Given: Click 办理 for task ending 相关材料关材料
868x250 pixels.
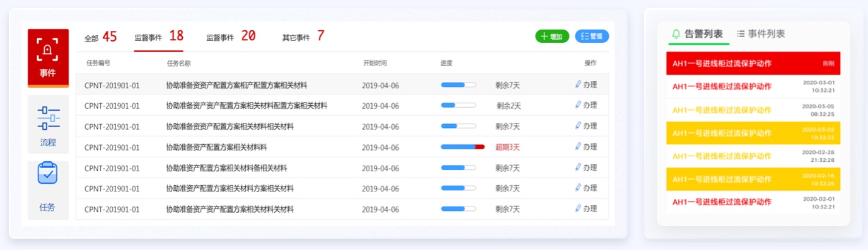Looking at the screenshot, I should coord(590,208).
